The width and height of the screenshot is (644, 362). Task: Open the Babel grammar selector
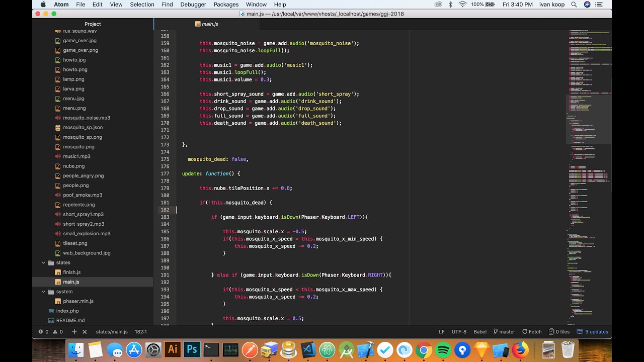click(x=480, y=332)
